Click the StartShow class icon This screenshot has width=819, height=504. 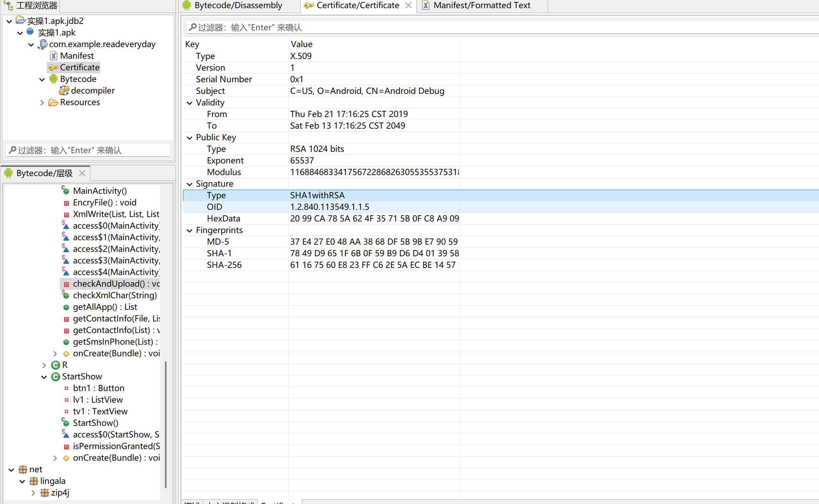coord(55,377)
